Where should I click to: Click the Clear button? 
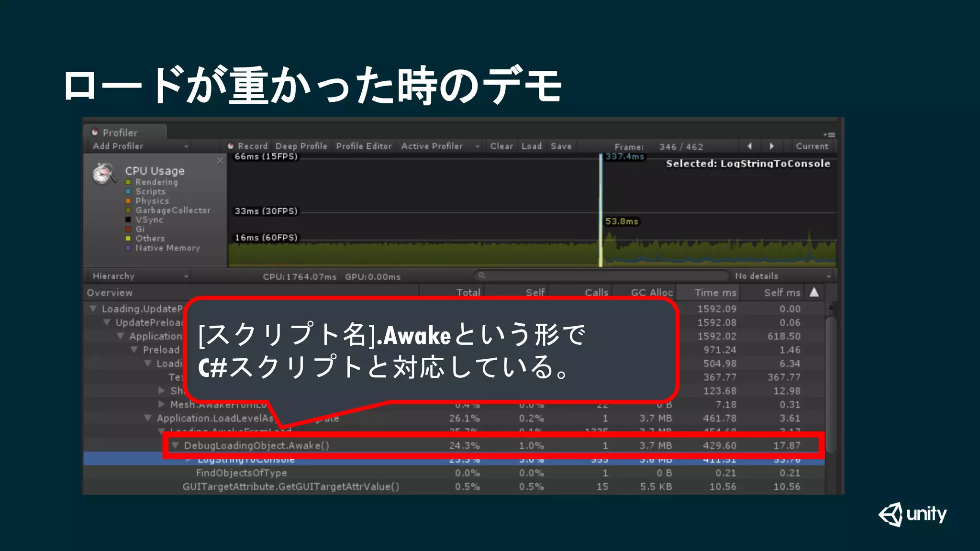(501, 146)
